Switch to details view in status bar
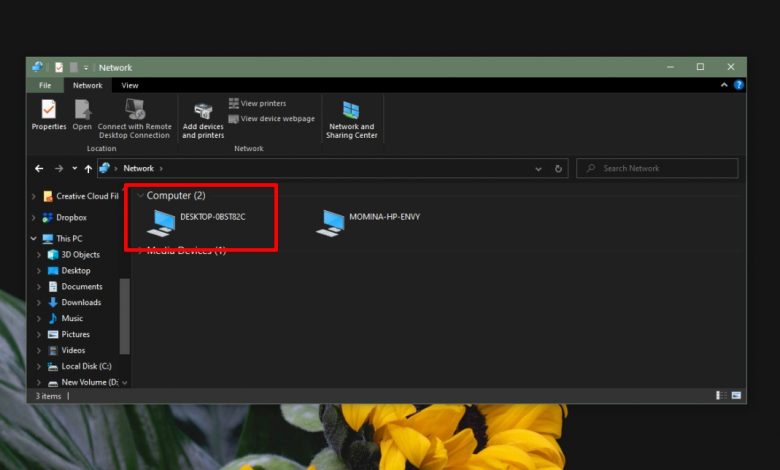Screen dimensions: 780x470 pyautogui.click(x=721, y=395)
